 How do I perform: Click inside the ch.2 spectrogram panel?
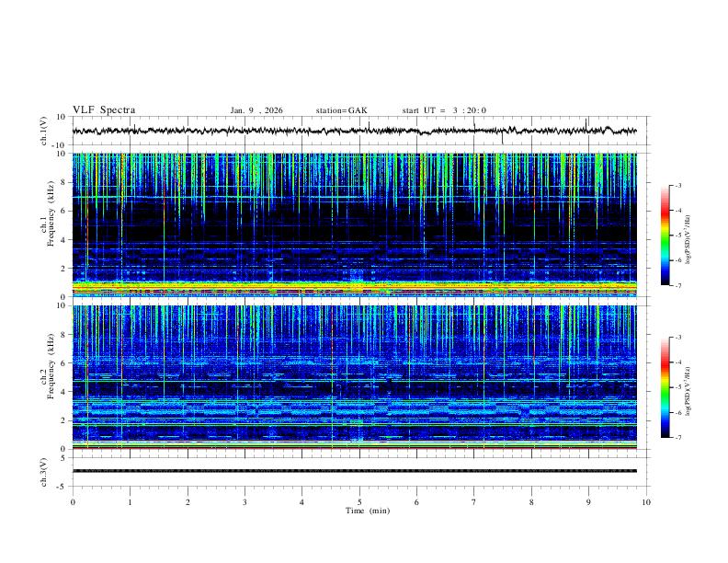(x=354, y=377)
